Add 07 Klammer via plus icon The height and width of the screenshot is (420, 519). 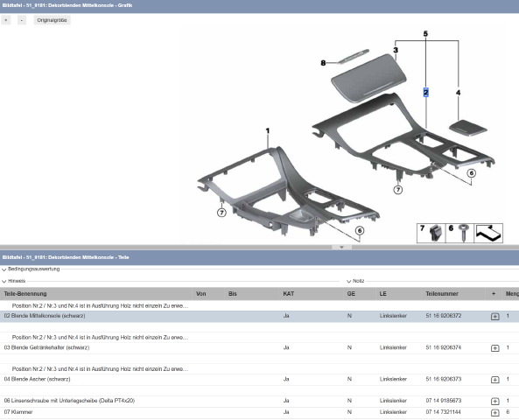point(494,413)
